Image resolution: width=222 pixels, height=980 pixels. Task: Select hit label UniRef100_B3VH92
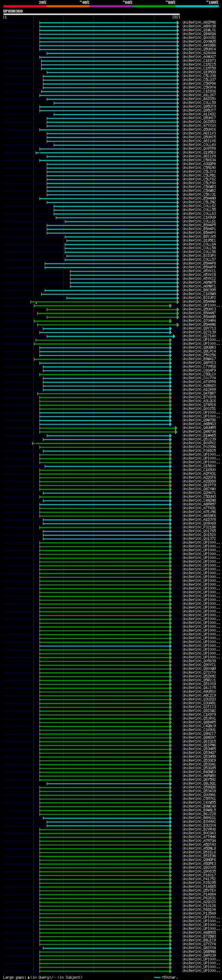199,822
